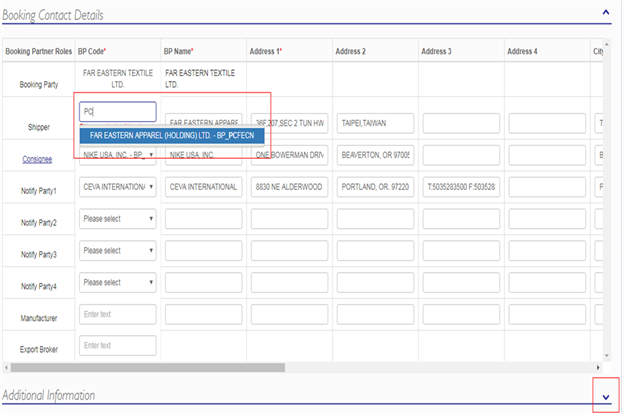Open the Consignee BP Code dropdown
Screen dimensions: 624x414
pyautogui.click(x=118, y=155)
